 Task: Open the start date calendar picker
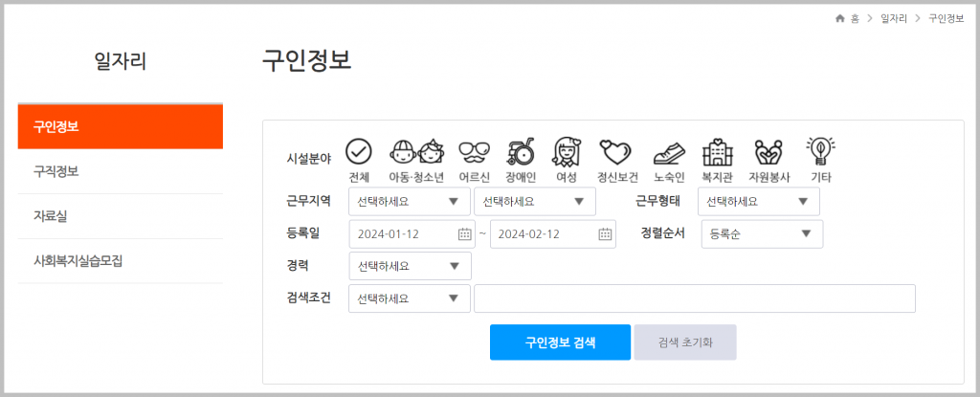point(464,234)
